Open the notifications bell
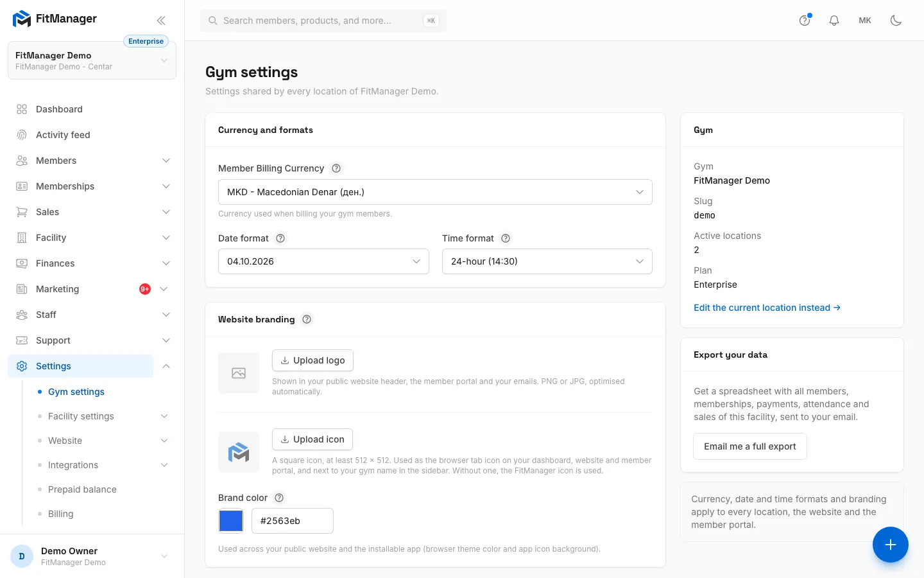Viewport: 924px width, 578px height. 834,21
